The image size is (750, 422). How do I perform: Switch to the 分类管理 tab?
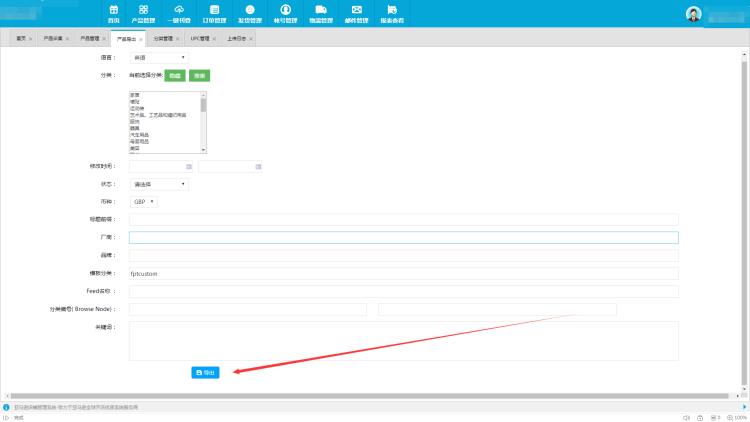point(163,38)
